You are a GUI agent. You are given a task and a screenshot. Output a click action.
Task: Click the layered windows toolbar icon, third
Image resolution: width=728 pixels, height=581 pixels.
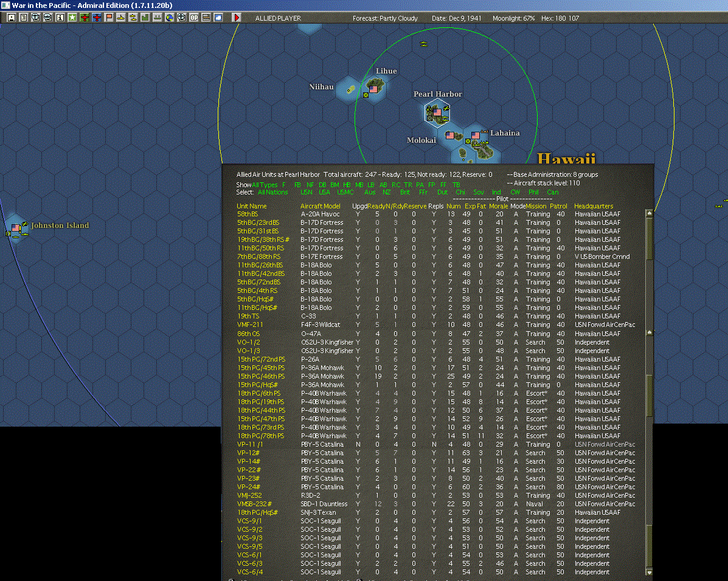click(x=36, y=18)
